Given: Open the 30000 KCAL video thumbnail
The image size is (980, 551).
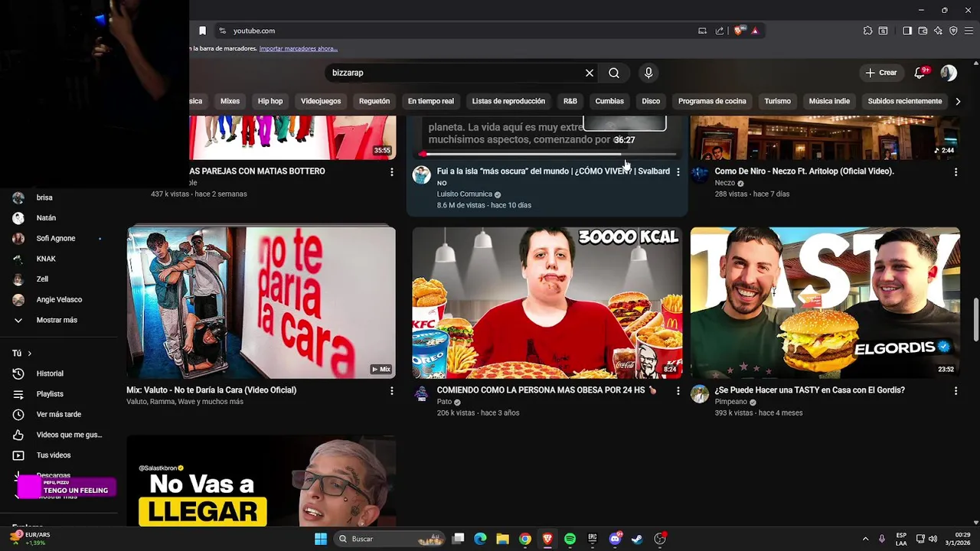Looking at the screenshot, I should (547, 302).
